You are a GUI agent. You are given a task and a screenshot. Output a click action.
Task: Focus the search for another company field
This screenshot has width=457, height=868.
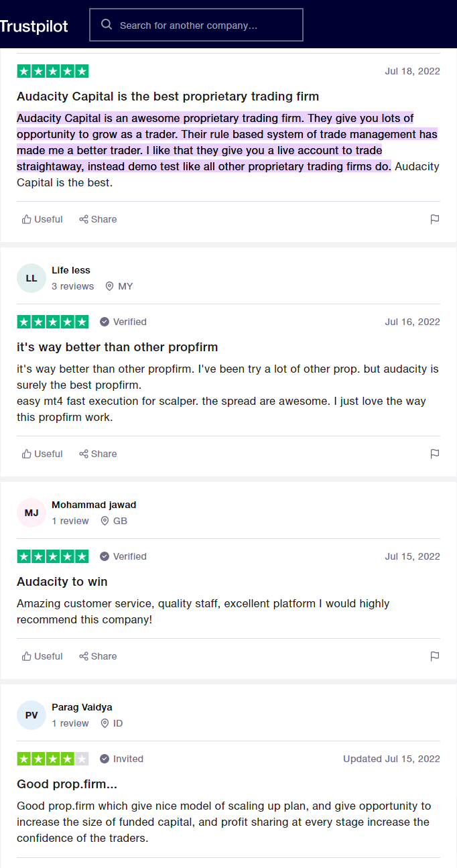tap(196, 25)
